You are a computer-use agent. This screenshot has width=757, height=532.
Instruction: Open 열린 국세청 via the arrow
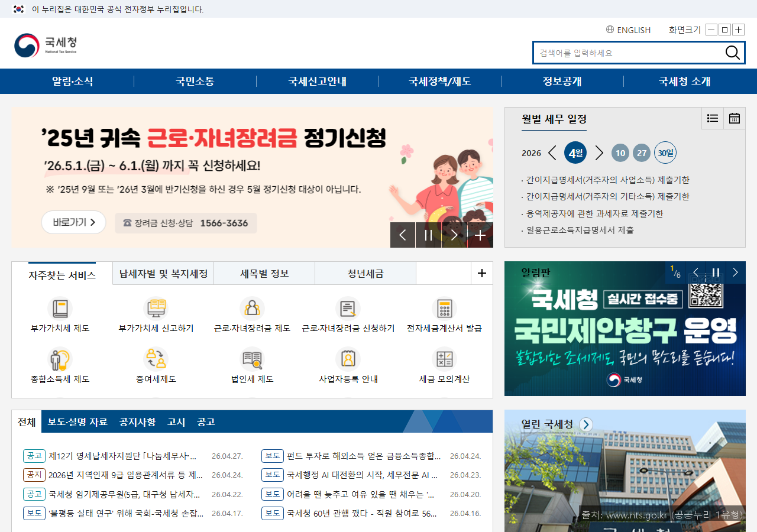coord(585,424)
